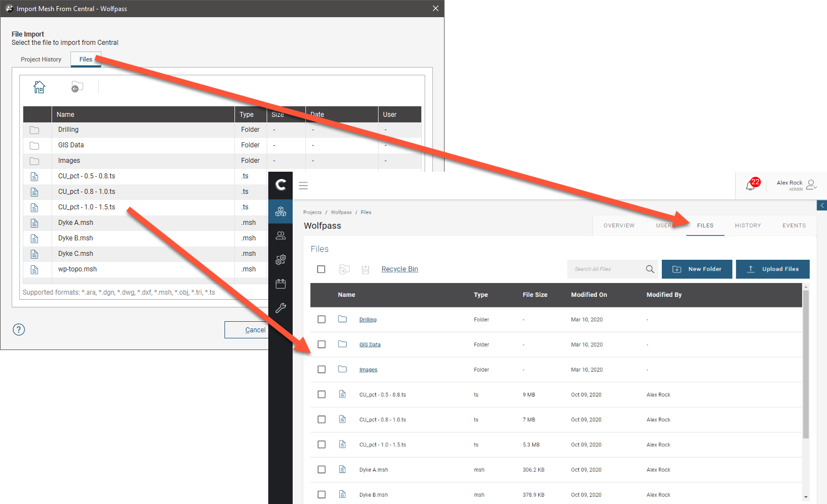Select file icon for Dyke C.msh in dialog
The height and width of the screenshot is (504, 827).
click(x=34, y=254)
